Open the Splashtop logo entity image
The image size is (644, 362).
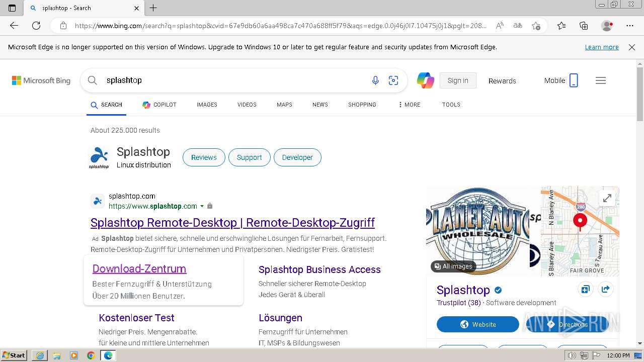(x=99, y=158)
